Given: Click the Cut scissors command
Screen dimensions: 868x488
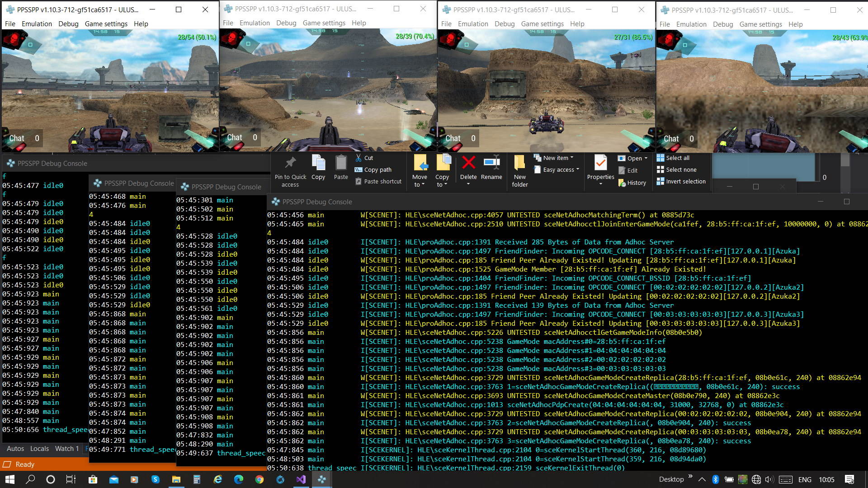Looking at the screenshot, I should click(364, 158).
